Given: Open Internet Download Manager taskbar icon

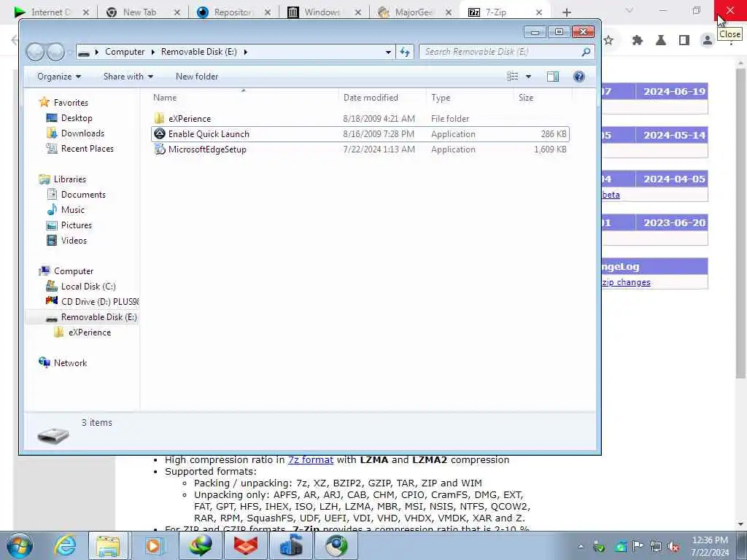Looking at the screenshot, I should click(x=200, y=545).
